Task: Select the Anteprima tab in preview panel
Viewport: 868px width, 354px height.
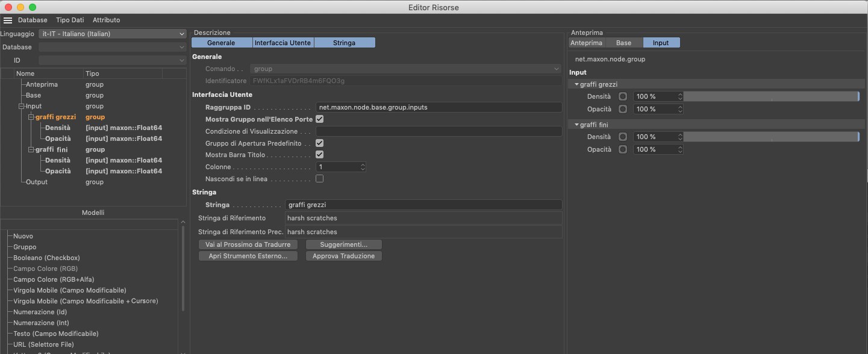Action: [587, 43]
